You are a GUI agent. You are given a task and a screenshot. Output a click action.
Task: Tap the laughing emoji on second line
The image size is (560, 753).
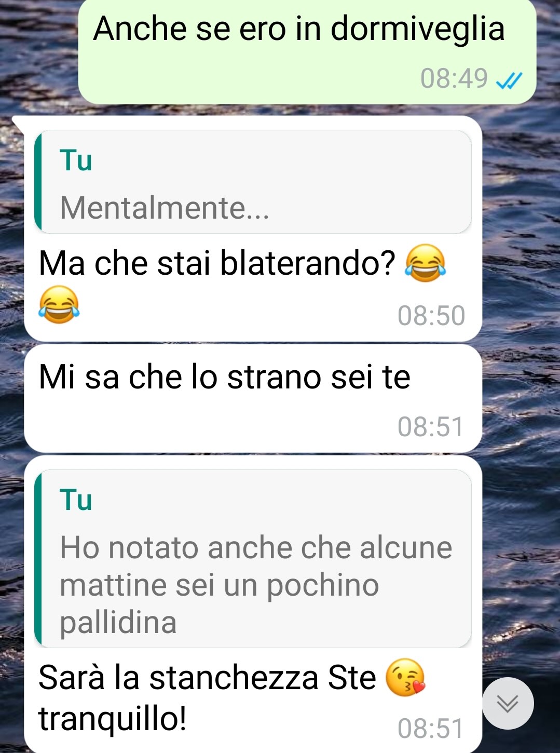pyautogui.click(x=59, y=304)
